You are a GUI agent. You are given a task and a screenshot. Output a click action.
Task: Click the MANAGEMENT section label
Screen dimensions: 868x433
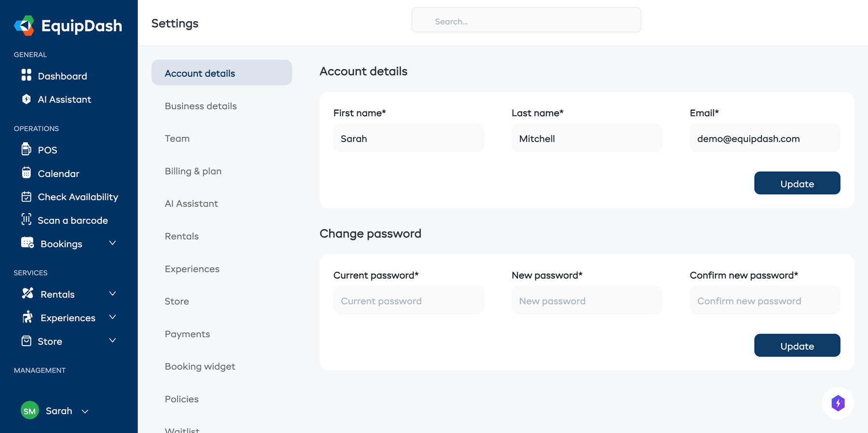(x=40, y=370)
